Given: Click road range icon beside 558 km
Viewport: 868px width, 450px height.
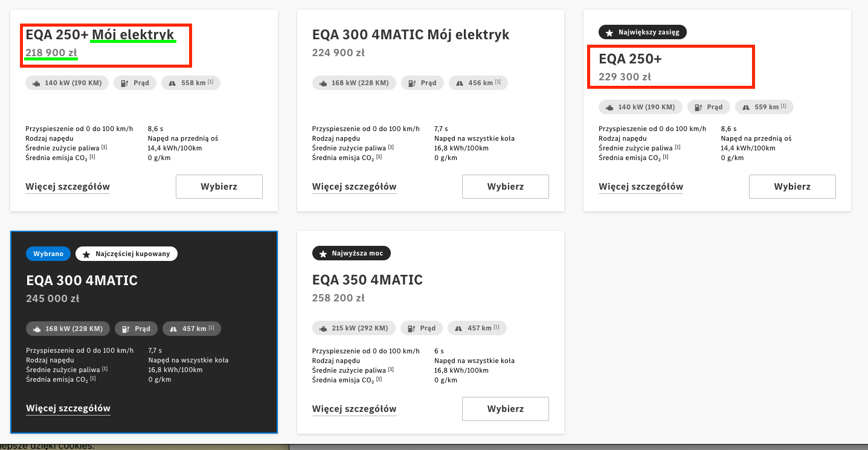Looking at the screenshot, I should tap(172, 83).
